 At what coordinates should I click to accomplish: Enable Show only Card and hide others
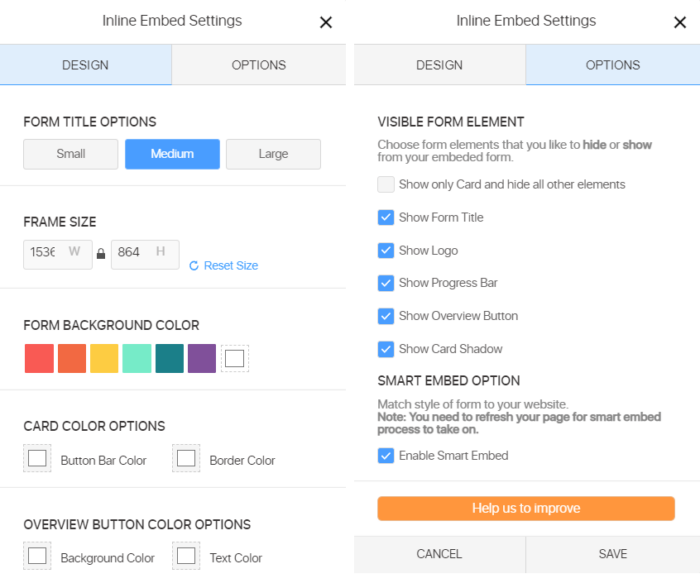coord(386,184)
